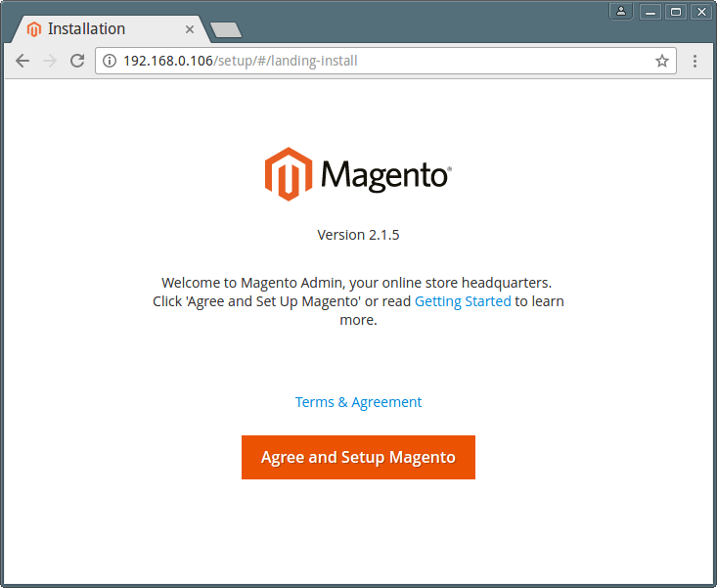Image resolution: width=717 pixels, height=588 pixels.
Task: Maximize the browser window
Action: (x=676, y=12)
